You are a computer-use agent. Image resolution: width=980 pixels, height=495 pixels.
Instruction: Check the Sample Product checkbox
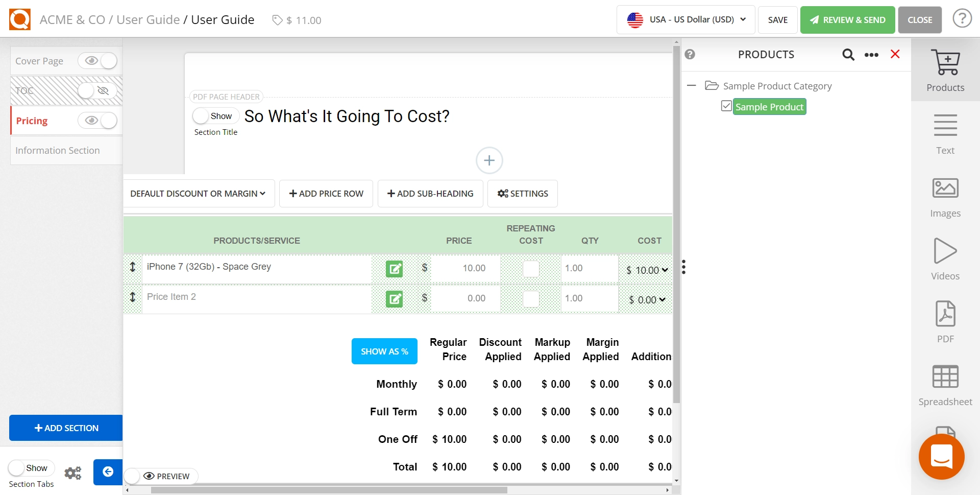coord(726,106)
